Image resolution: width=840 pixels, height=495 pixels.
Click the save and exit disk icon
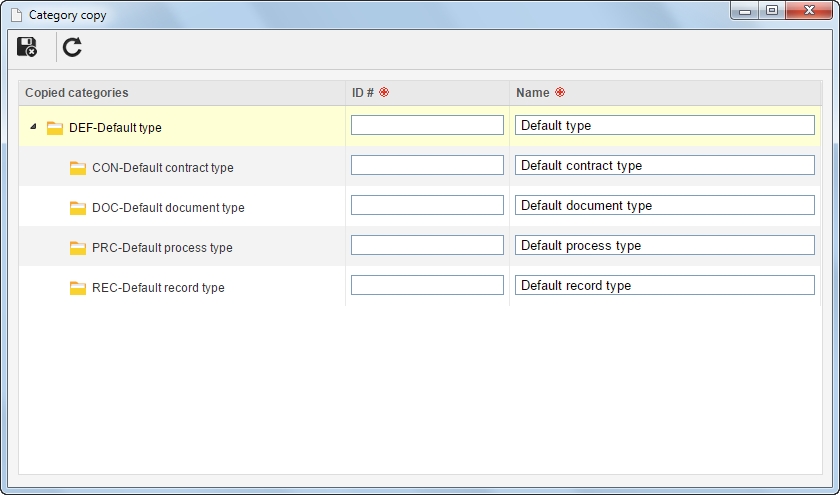point(27,47)
